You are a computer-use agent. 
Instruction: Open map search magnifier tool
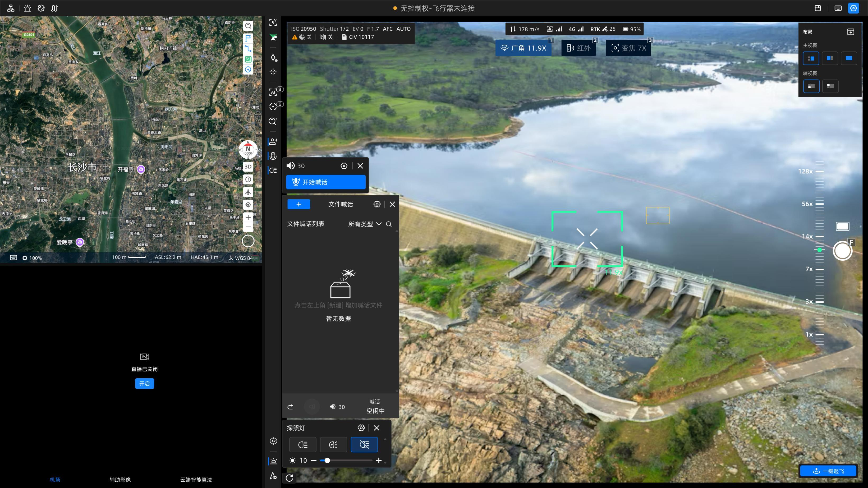[x=248, y=26]
